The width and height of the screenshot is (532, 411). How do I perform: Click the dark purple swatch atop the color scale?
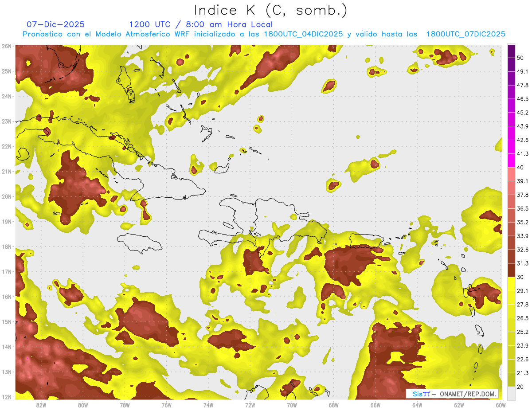(x=511, y=51)
